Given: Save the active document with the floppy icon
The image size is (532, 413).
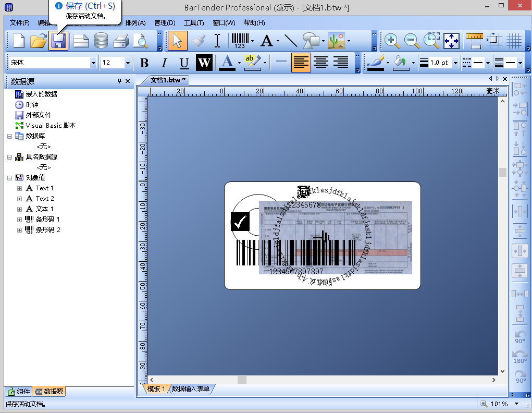Looking at the screenshot, I should coord(58,41).
